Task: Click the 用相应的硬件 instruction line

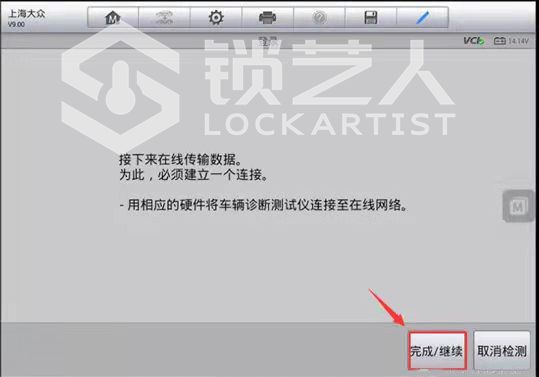Action: click(x=263, y=205)
